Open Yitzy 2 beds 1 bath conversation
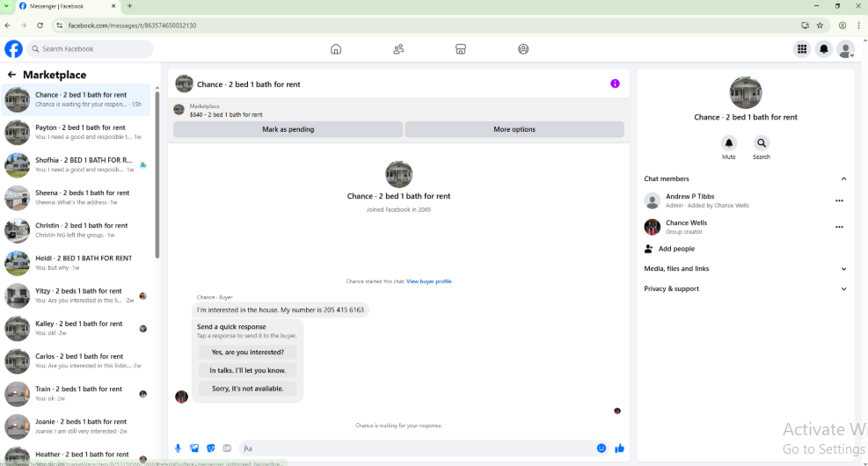868x466 pixels. [77, 295]
